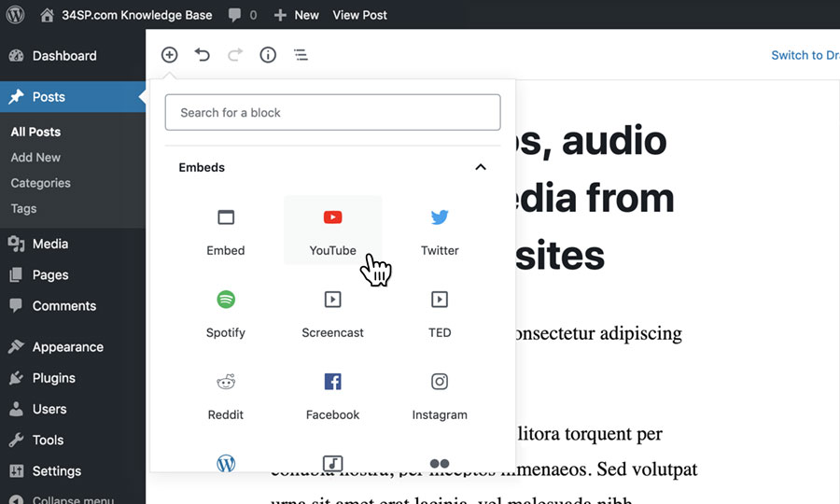Viewport: 840px width, 504px height.
Task: Insert the WordPress embed block
Action: [226, 463]
